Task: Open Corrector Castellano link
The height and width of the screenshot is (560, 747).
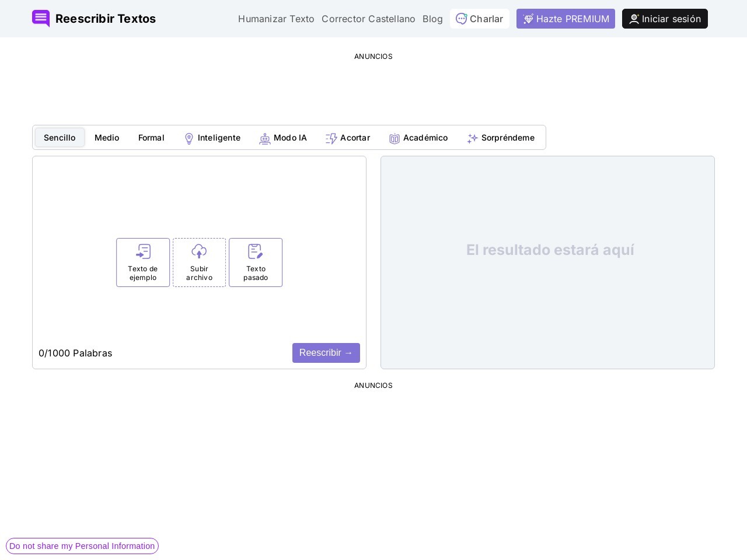Action: pos(368,19)
